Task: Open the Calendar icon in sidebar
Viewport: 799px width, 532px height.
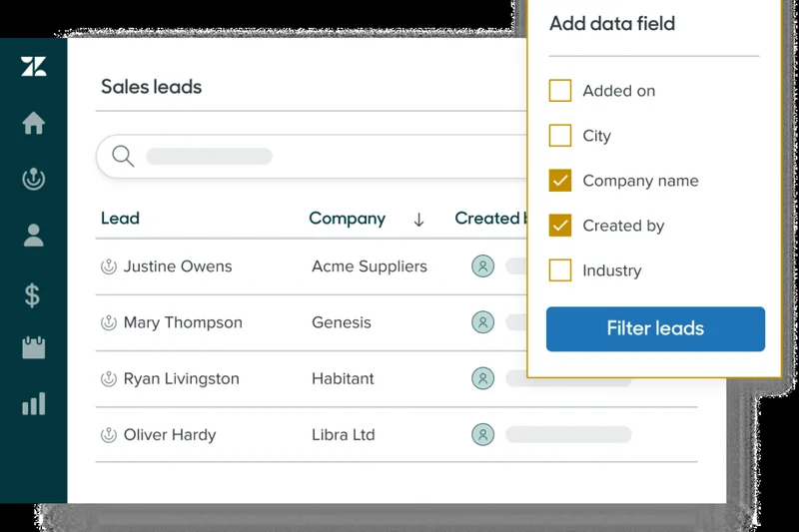Action: pyautogui.click(x=33, y=348)
